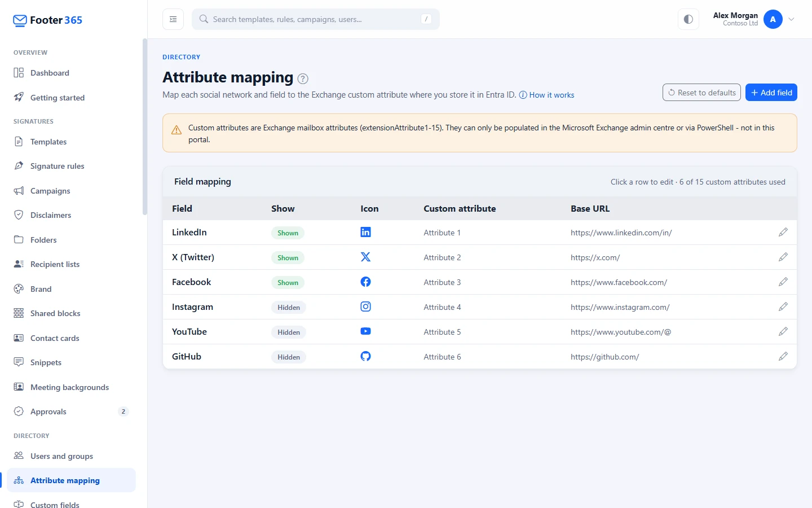Click the LinkedIn brand icon

pos(365,232)
